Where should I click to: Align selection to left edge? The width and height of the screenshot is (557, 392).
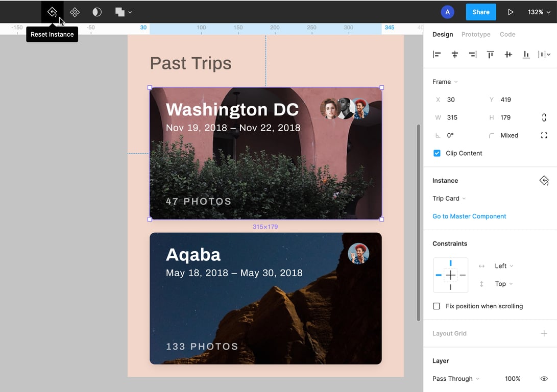tap(437, 54)
